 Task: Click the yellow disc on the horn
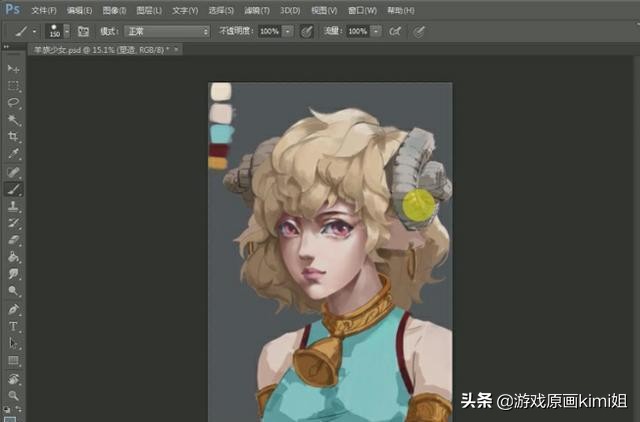[x=418, y=205]
